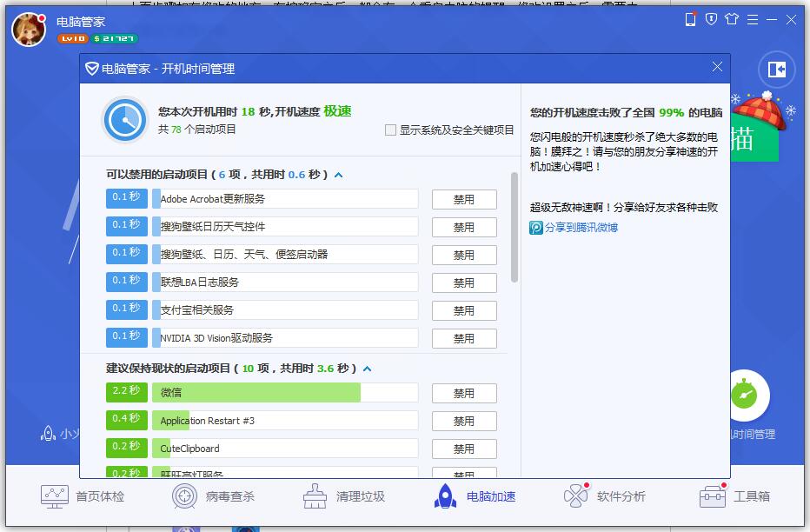Click the 0.1秒 label for Adobe Acrobat

[127, 198]
